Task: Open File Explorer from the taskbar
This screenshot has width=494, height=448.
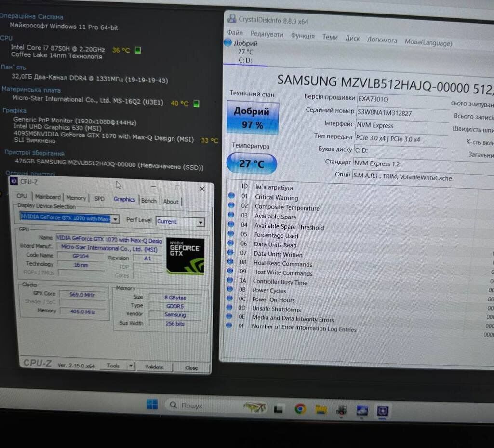Action: coord(321,410)
